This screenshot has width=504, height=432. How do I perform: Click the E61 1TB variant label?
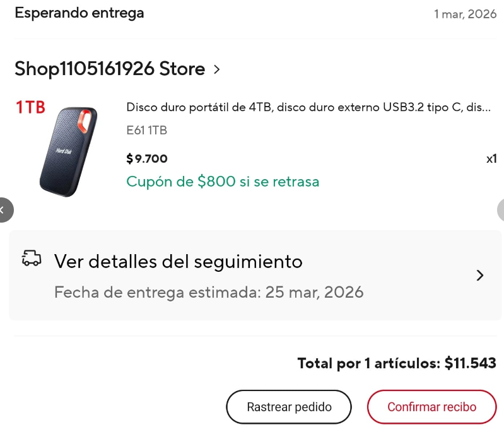tap(147, 131)
